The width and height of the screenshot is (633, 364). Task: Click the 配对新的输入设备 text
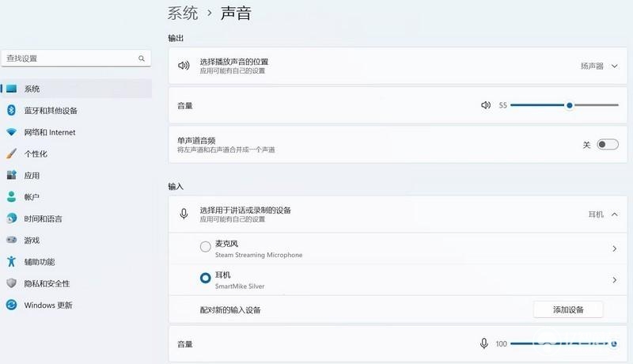coord(230,310)
